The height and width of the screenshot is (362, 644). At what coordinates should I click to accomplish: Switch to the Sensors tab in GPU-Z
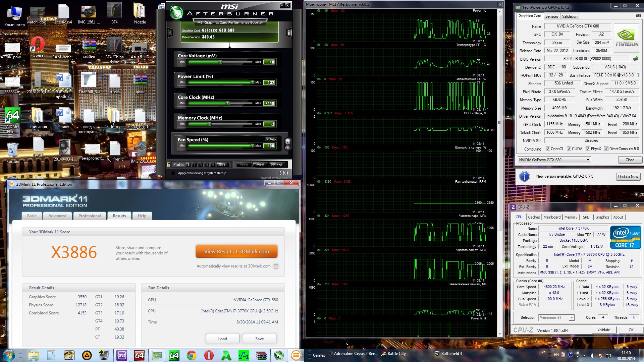pyautogui.click(x=551, y=16)
